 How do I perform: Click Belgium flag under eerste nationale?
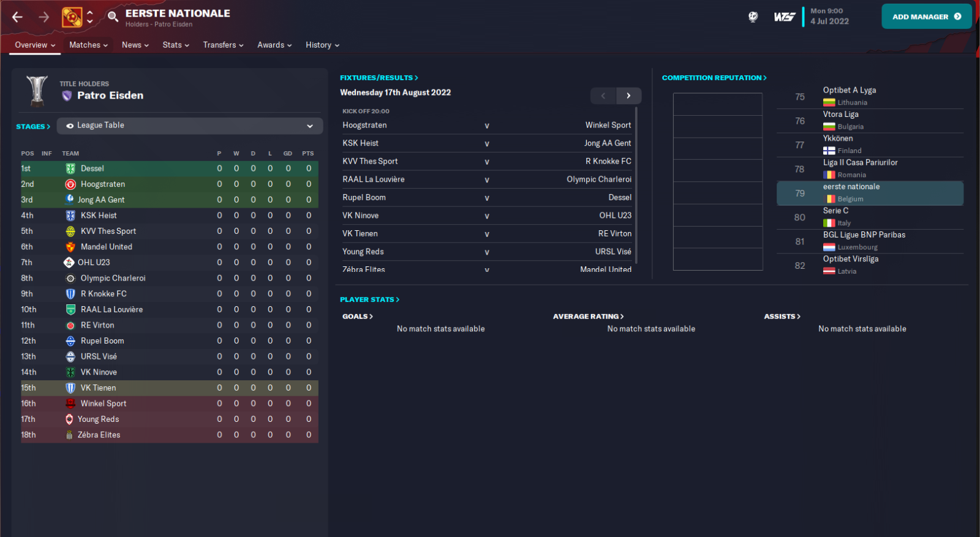tap(829, 199)
